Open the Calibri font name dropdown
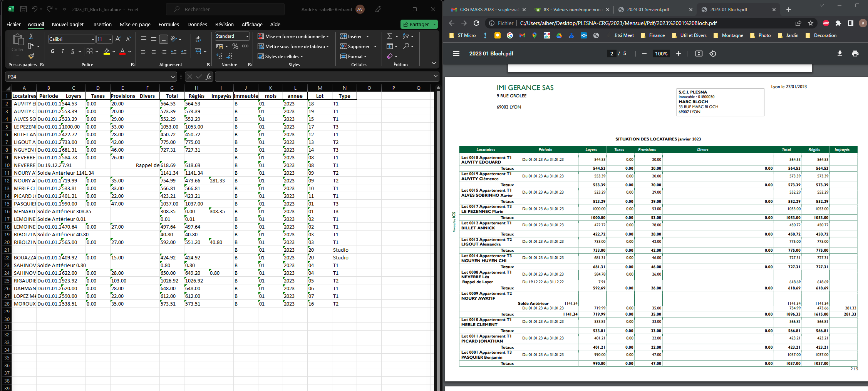This screenshot has width=868, height=391. point(93,39)
